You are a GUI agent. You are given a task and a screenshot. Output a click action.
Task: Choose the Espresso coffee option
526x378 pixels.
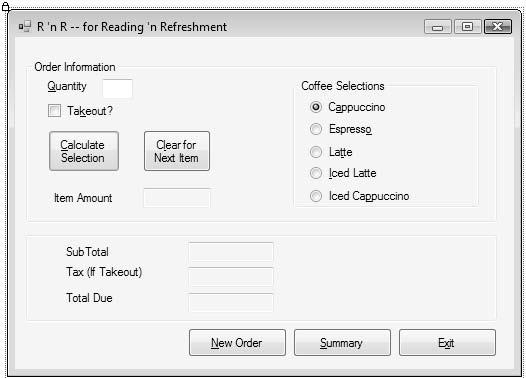pyautogui.click(x=316, y=129)
